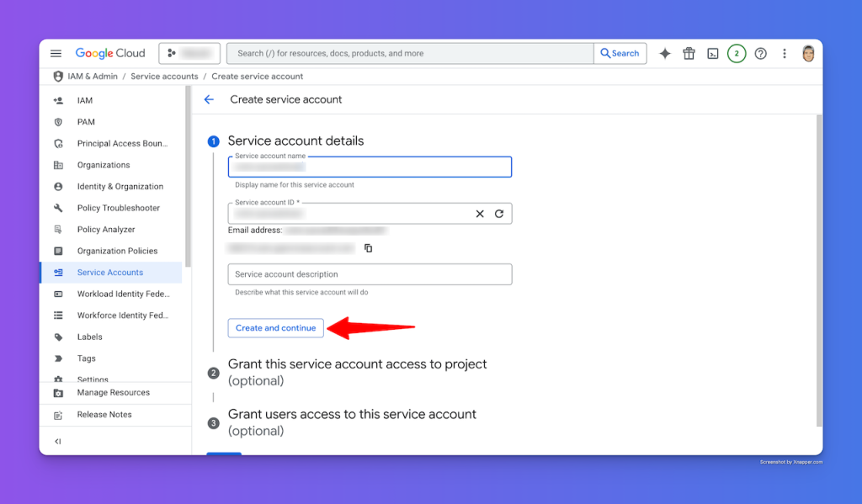Click the Policy Analyzer label in sidebar
Viewport: 862px width, 504px height.
[x=106, y=229]
